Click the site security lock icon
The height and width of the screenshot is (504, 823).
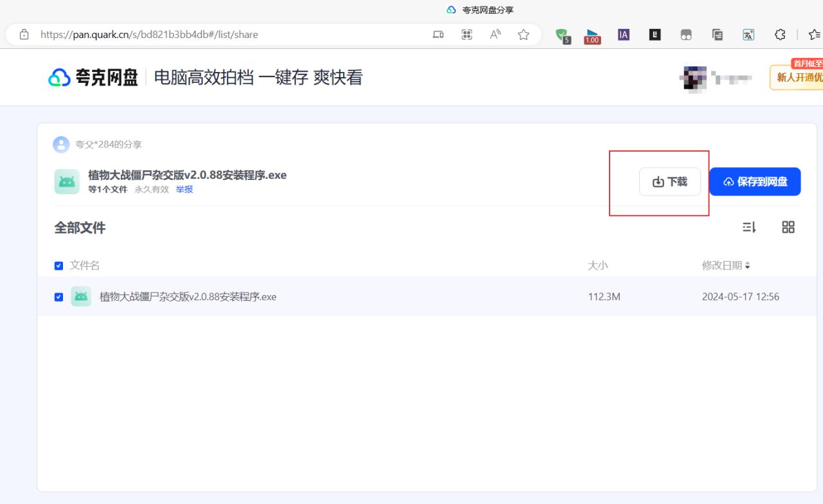coord(24,35)
